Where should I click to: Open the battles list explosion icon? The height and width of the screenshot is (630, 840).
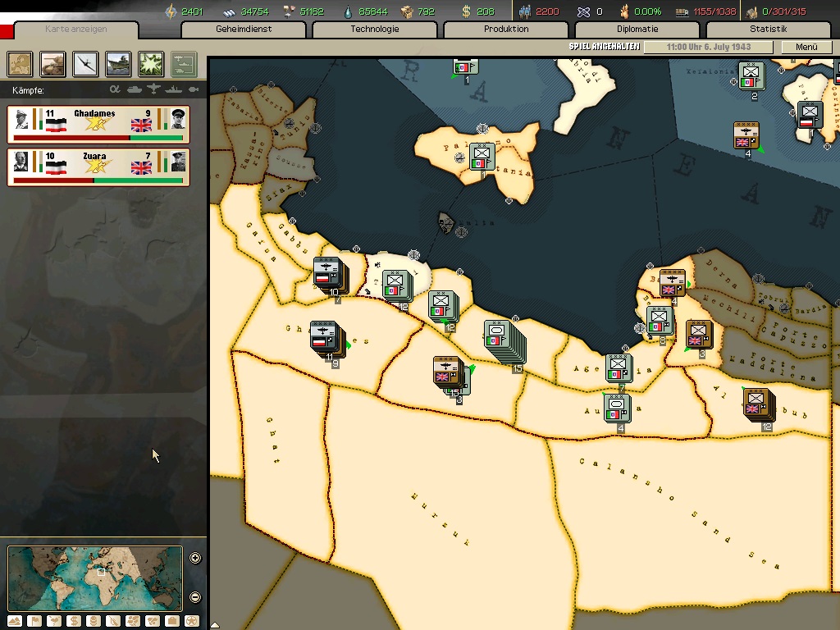[151, 64]
